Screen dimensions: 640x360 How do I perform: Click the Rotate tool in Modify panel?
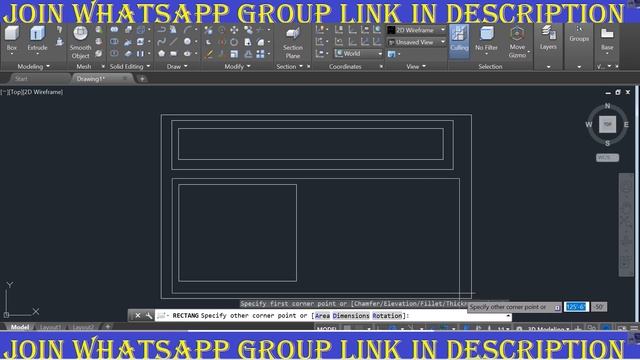pos(234,42)
